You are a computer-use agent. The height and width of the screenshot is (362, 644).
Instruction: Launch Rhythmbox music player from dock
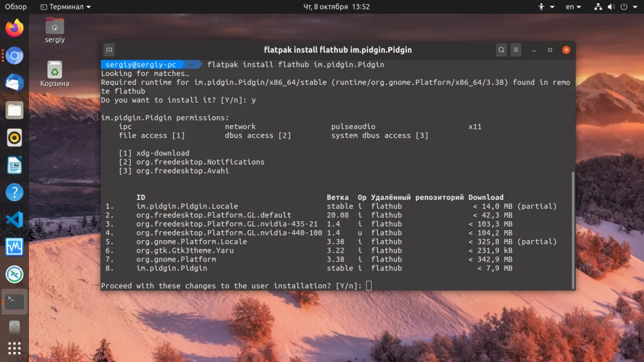(14, 138)
